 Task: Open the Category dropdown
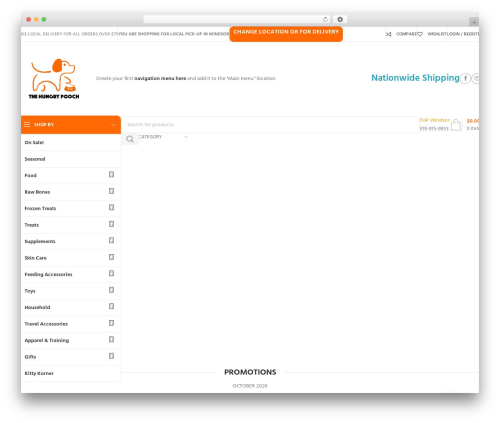(163, 137)
